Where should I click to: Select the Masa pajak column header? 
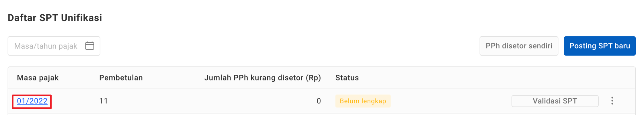38,78
